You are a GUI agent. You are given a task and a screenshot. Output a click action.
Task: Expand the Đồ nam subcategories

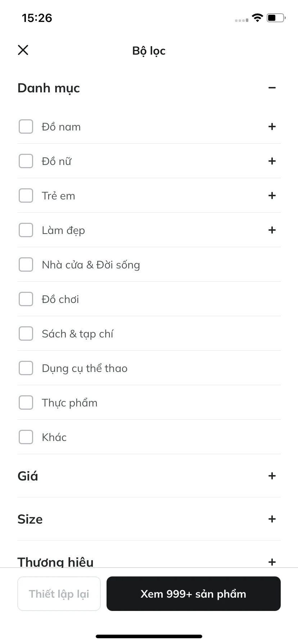coord(272,126)
